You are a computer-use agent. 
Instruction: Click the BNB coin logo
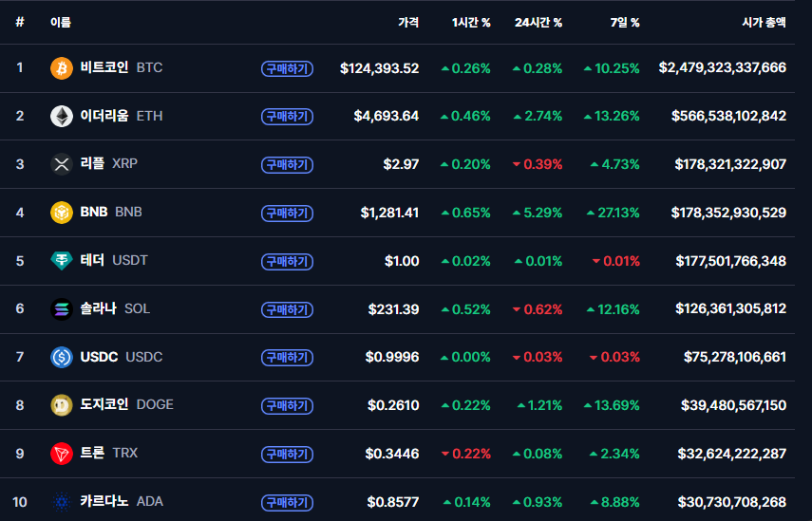click(x=62, y=213)
